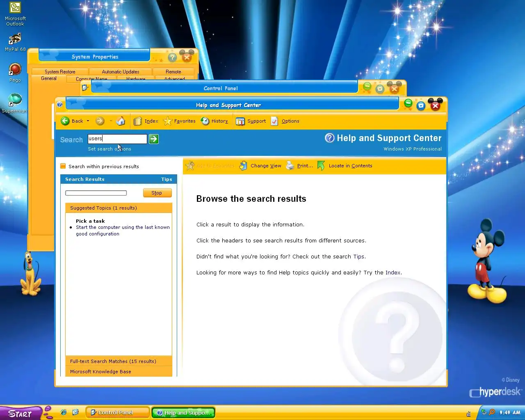Select General tab in System Properties
Image resolution: width=525 pixels, height=420 pixels.
tap(49, 78)
